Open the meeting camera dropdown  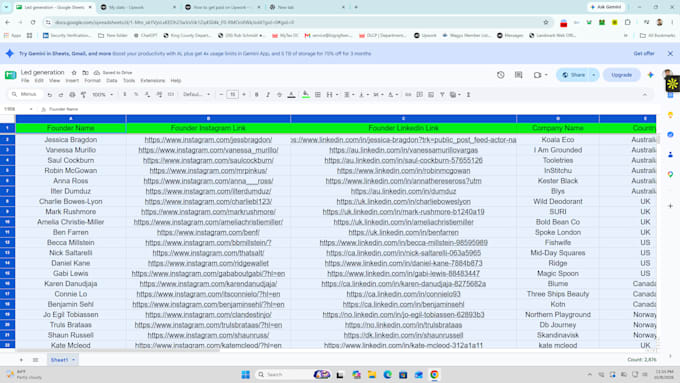coord(546,75)
